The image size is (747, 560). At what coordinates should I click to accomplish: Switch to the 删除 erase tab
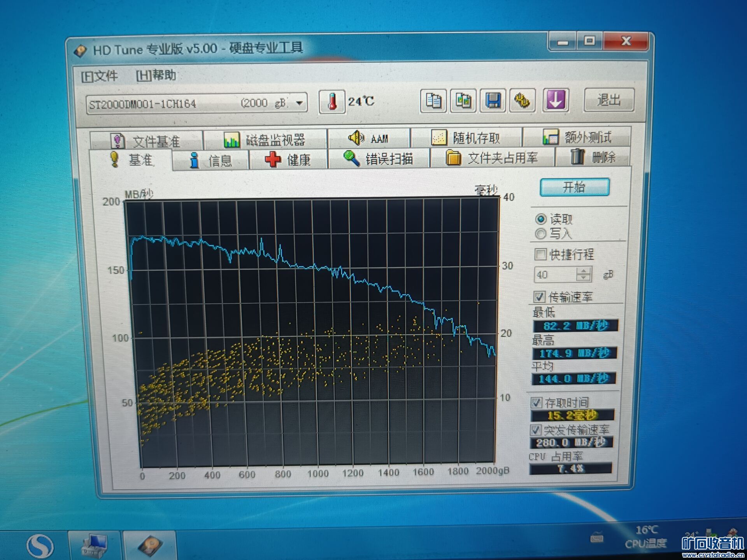(x=593, y=157)
